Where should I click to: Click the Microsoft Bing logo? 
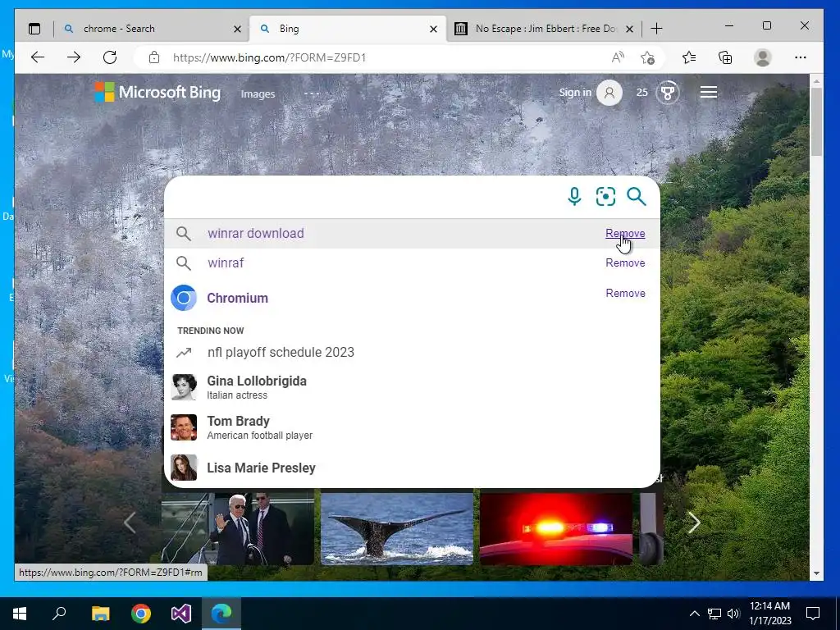click(157, 92)
